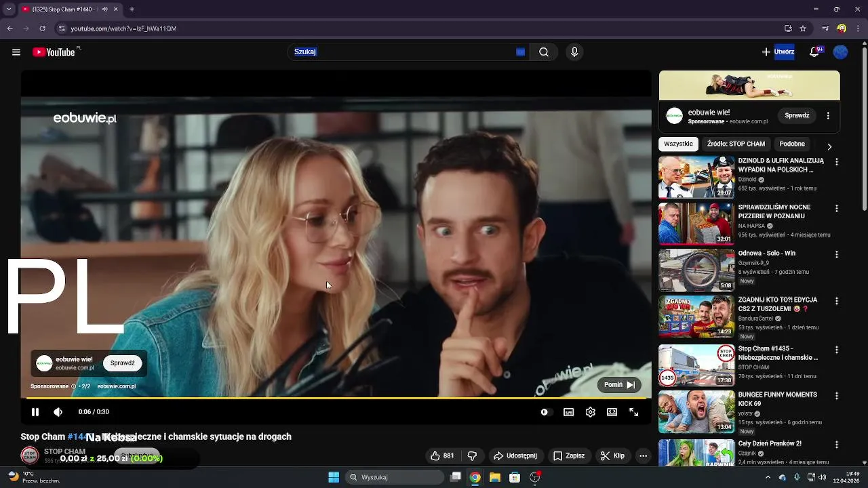Open the Odnowa - Solo - Win thumbnail
The height and width of the screenshot is (488, 868).
point(696,270)
